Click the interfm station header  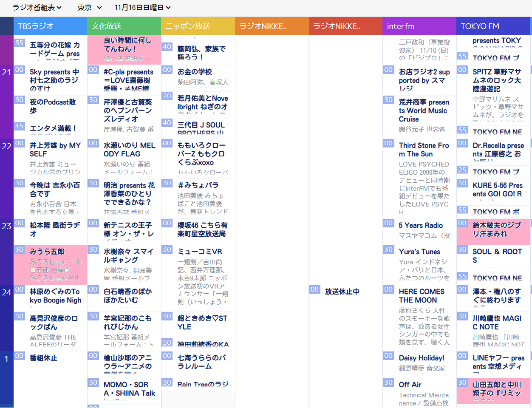(419, 26)
